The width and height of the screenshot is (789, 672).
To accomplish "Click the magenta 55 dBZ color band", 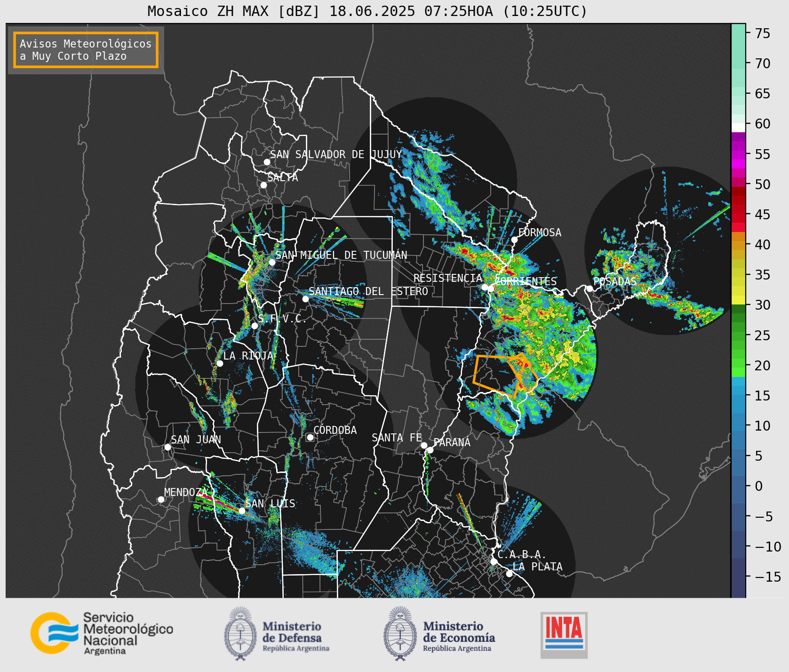I will pyautogui.click(x=738, y=154).
